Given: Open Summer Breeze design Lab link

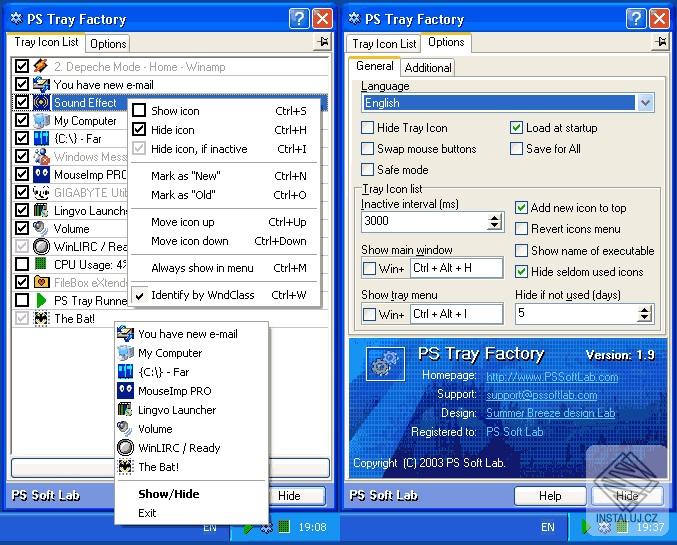Looking at the screenshot, I should (x=550, y=413).
